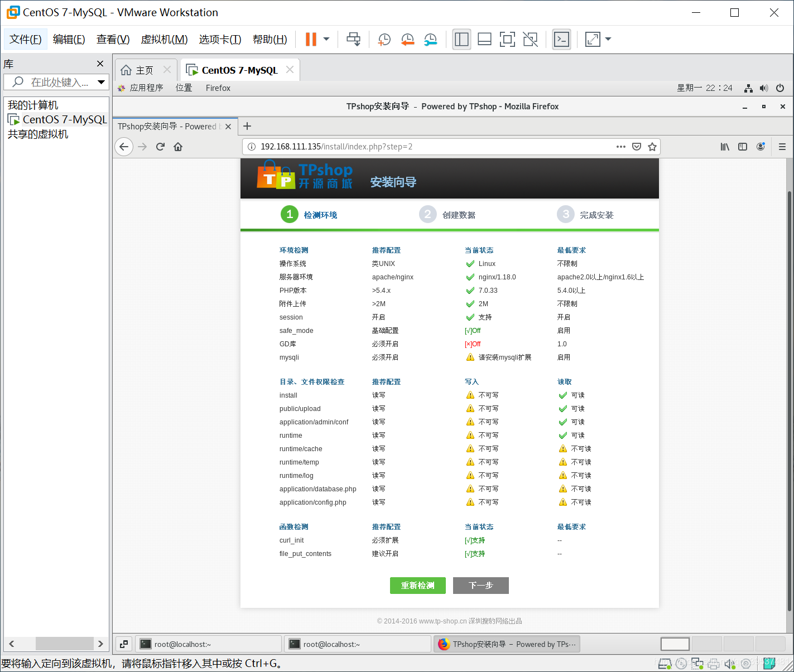The width and height of the screenshot is (794, 672).
Task: Click the GNOME volume icon
Action: [764, 88]
